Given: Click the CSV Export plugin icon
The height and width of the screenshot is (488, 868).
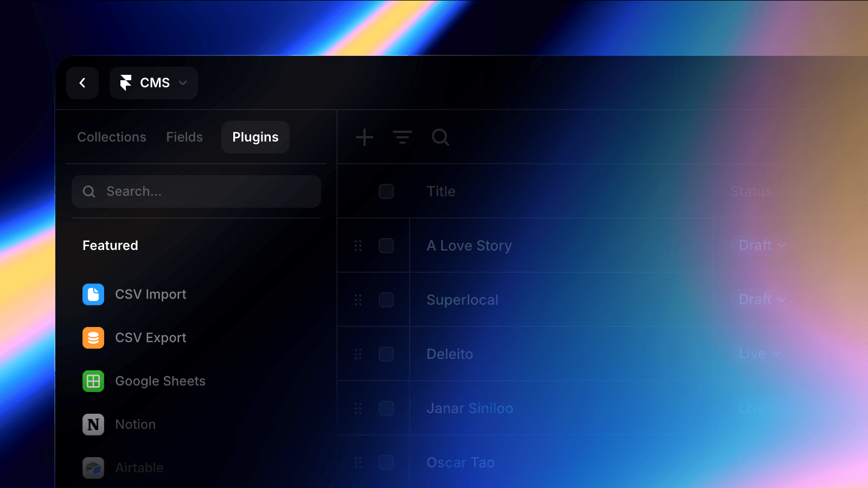Looking at the screenshot, I should 93,338.
